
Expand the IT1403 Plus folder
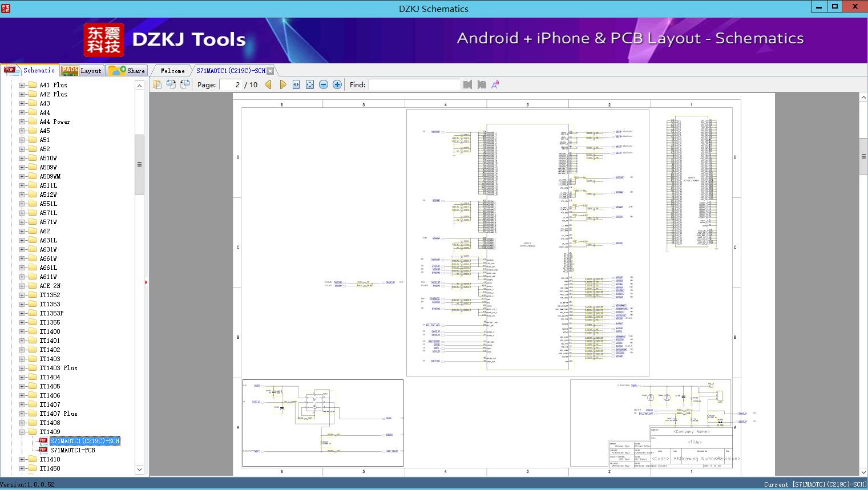coord(22,368)
